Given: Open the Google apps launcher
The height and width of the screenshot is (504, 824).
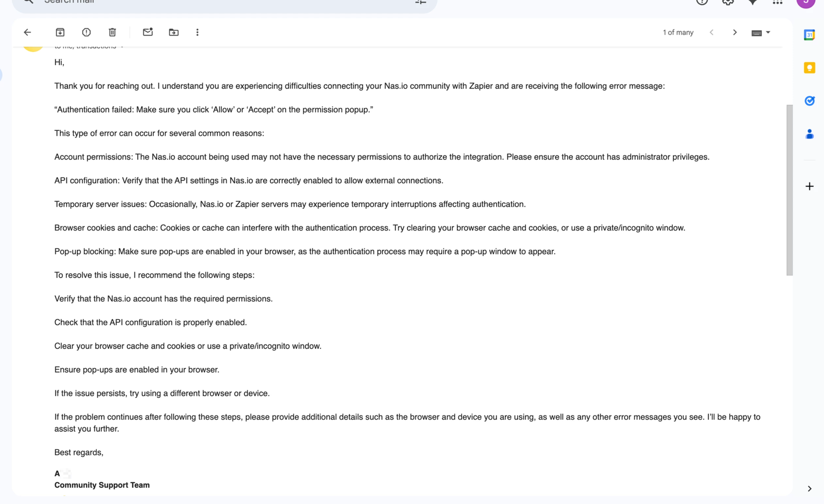Looking at the screenshot, I should pyautogui.click(x=777, y=2).
